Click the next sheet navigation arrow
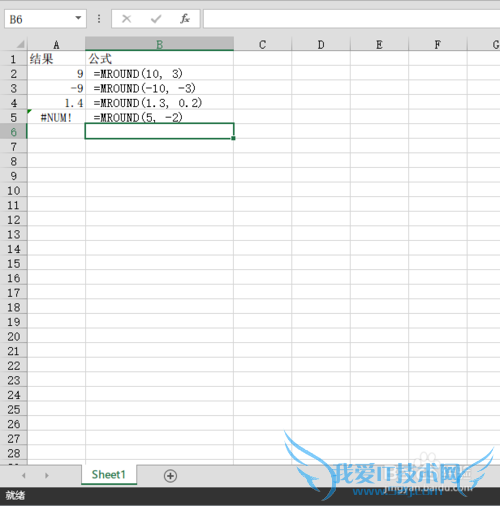The width and height of the screenshot is (500, 506). pyautogui.click(x=47, y=476)
